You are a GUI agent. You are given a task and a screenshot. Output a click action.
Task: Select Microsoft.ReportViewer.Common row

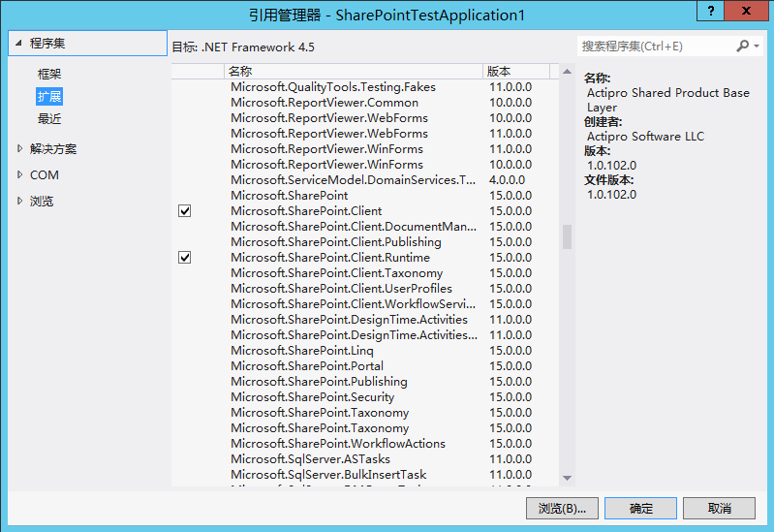click(x=365, y=103)
